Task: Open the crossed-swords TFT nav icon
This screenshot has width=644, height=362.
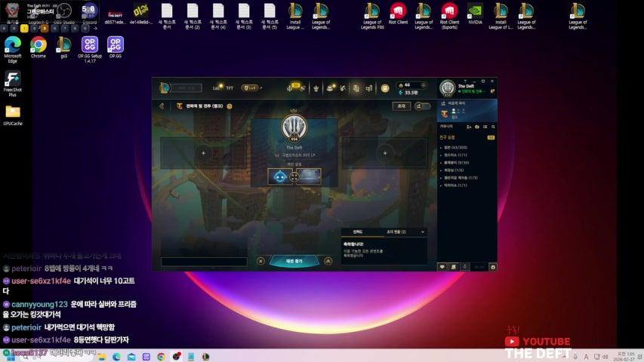Action: (289, 88)
